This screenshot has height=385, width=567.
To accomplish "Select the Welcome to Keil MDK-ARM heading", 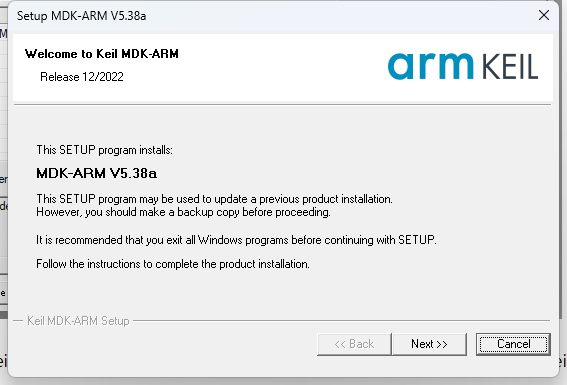I will pyautogui.click(x=102, y=54).
